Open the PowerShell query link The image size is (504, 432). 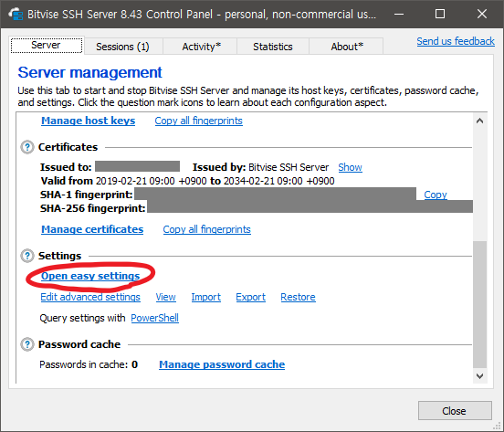click(154, 318)
